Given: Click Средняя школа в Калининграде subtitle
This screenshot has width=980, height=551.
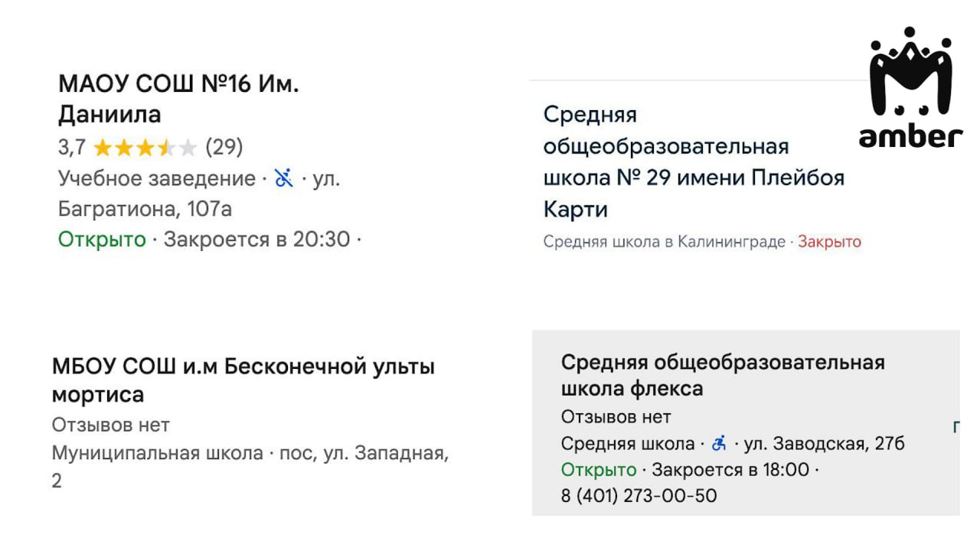Looking at the screenshot, I should pyautogui.click(x=664, y=242).
